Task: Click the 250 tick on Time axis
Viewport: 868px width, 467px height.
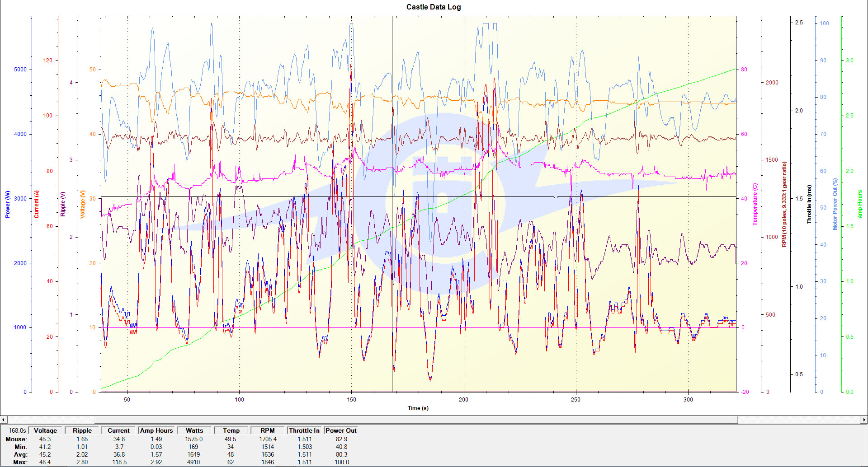Action: pyautogui.click(x=576, y=399)
